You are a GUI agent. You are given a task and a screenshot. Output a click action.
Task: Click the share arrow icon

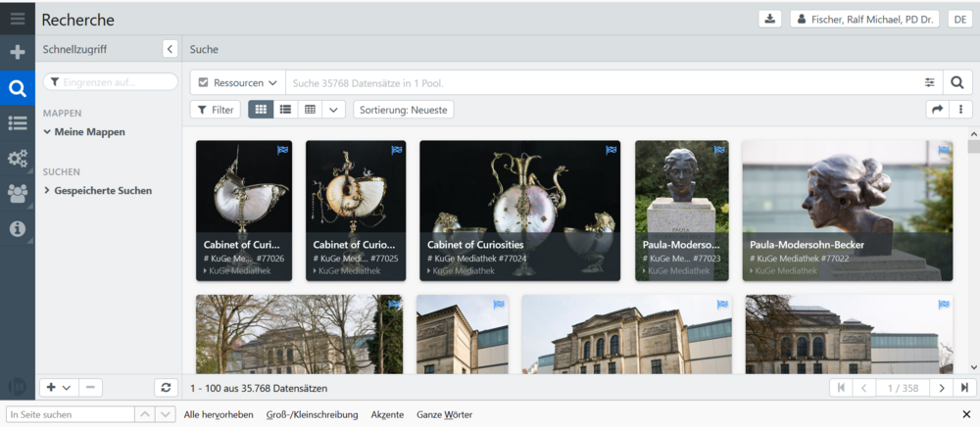pos(937,110)
